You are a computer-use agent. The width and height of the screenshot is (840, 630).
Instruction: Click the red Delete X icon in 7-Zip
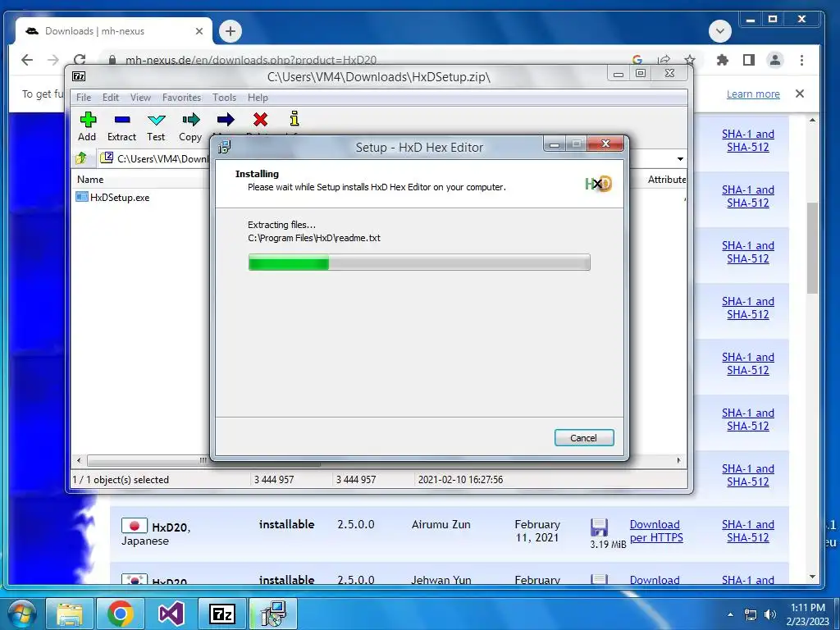coord(260,120)
